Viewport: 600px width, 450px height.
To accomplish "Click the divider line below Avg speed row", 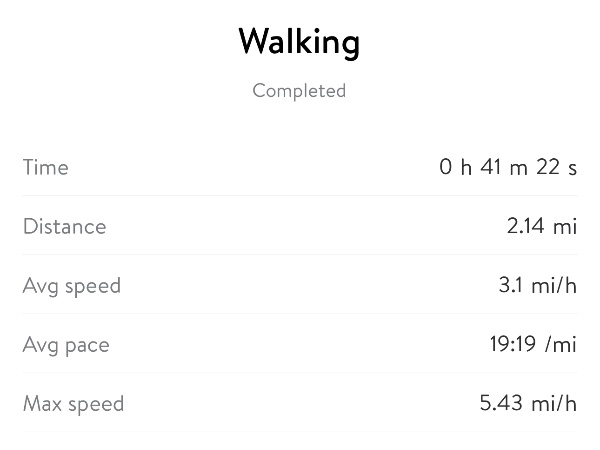I will (x=300, y=315).
